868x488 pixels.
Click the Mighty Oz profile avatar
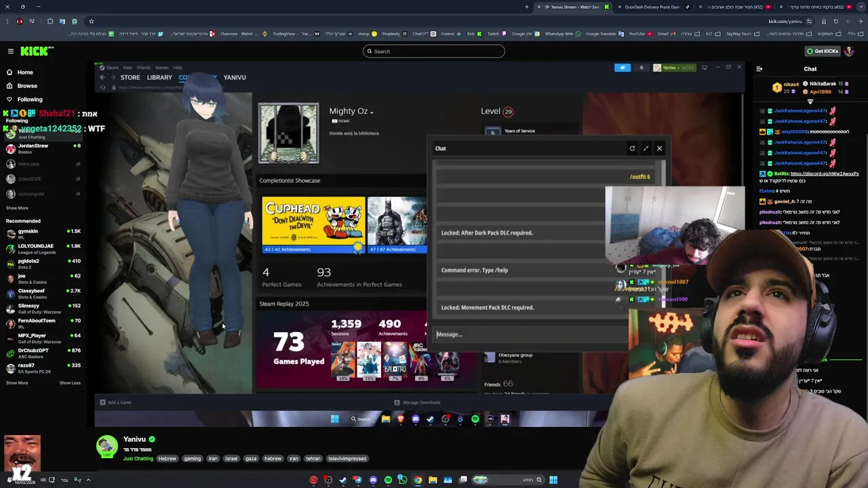pos(288,134)
